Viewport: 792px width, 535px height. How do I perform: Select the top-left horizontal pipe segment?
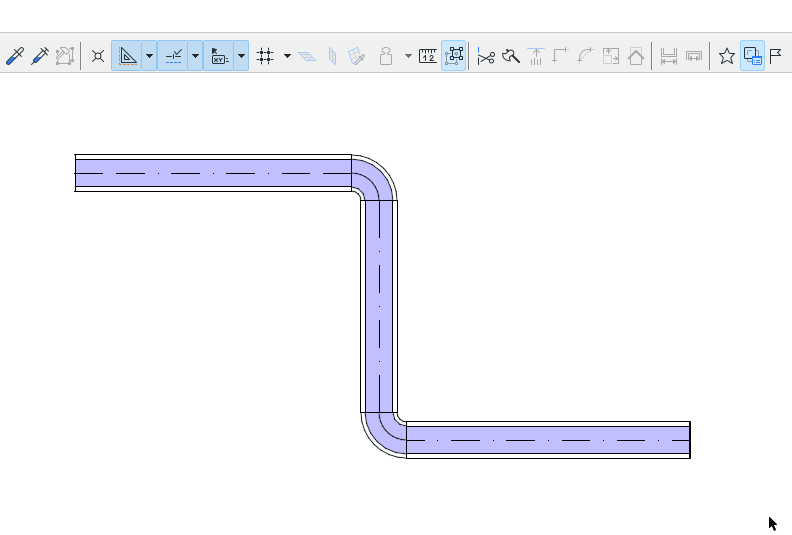pos(213,173)
